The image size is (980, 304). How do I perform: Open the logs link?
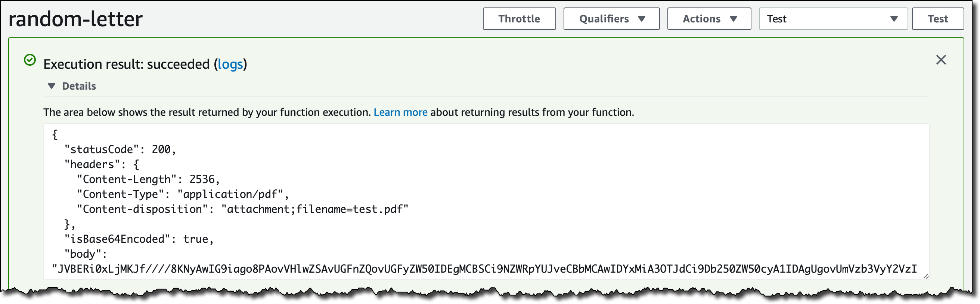(230, 65)
